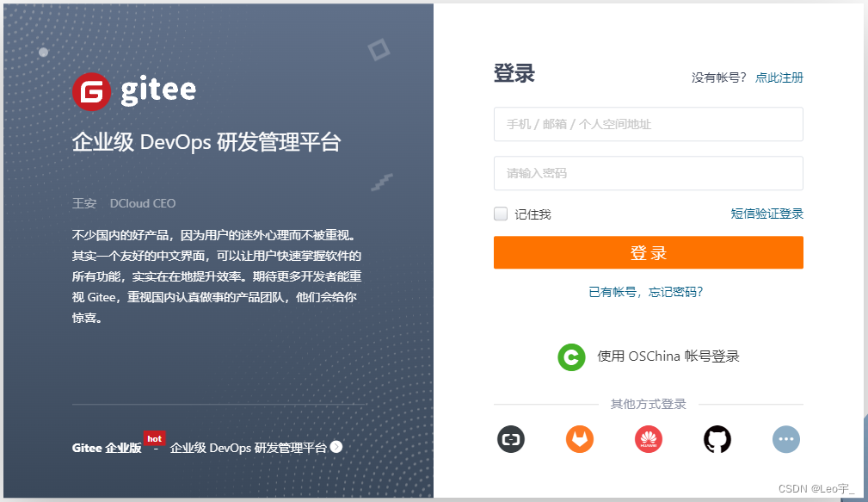Click the Gitee logo icon
868x502 pixels.
tap(93, 90)
